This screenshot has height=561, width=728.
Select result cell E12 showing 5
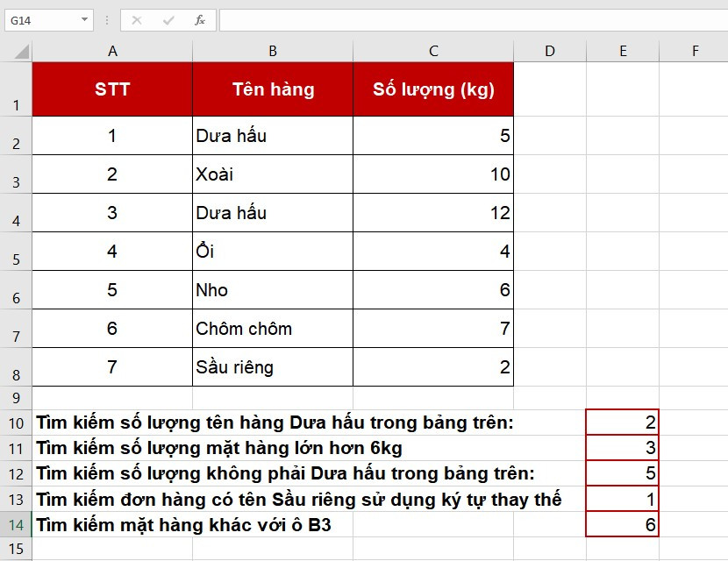click(x=622, y=473)
